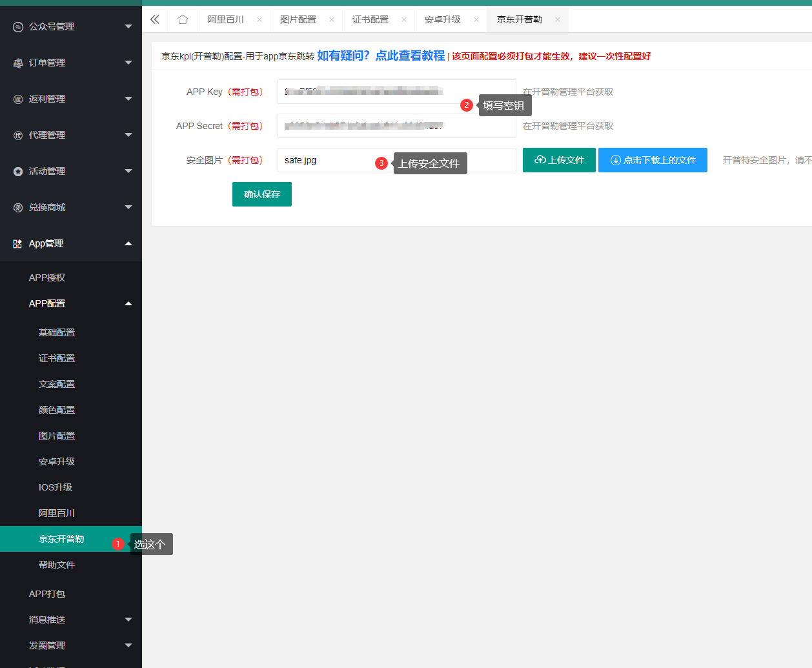This screenshot has height=668, width=812.
Task: Open 阿里百川 in sidebar
Action: point(57,513)
